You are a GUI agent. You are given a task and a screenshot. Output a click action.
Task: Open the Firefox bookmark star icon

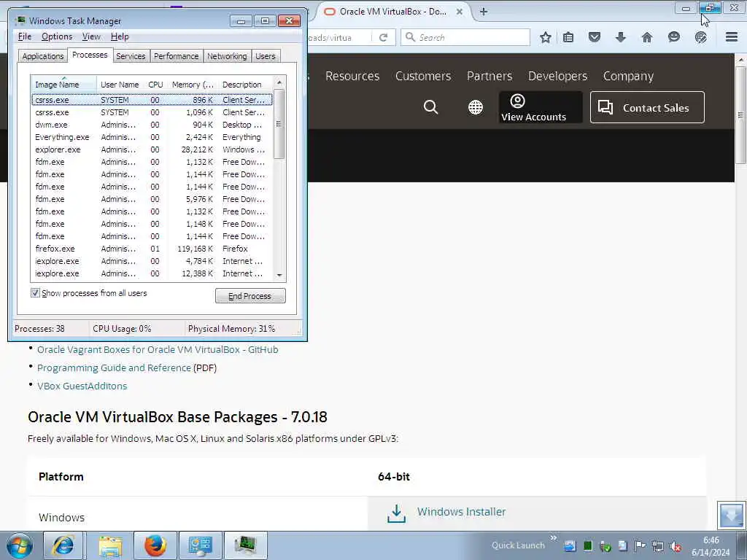click(x=546, y=37)
